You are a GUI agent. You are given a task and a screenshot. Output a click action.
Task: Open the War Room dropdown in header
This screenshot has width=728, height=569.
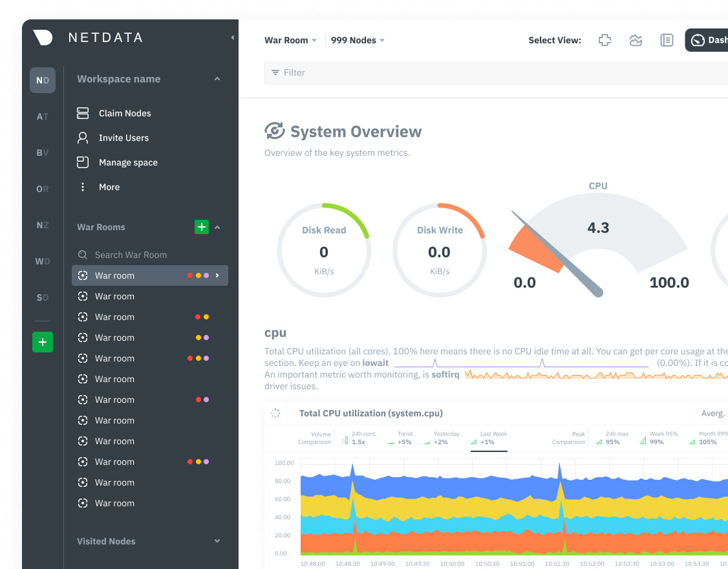tap(290, 40)
